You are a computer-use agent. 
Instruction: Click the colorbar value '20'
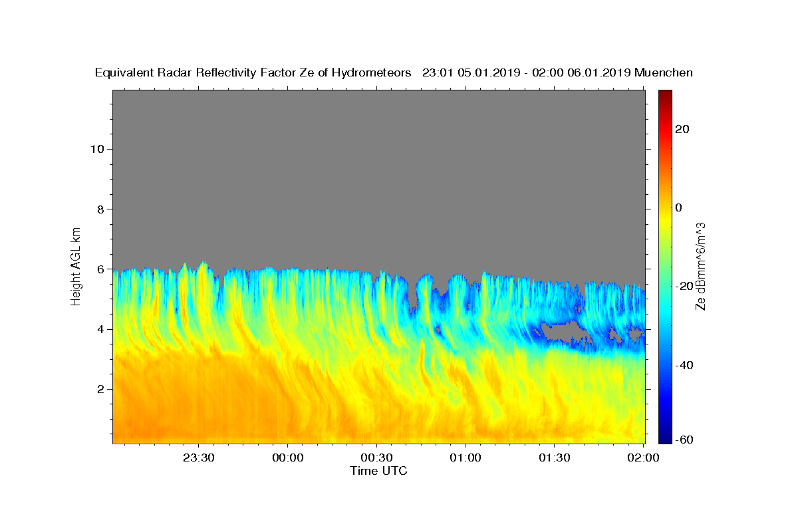[x=681, y=129]
